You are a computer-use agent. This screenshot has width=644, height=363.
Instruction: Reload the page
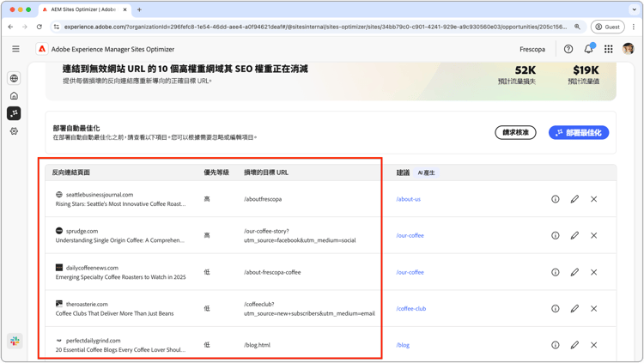click(x=39, y=27)
